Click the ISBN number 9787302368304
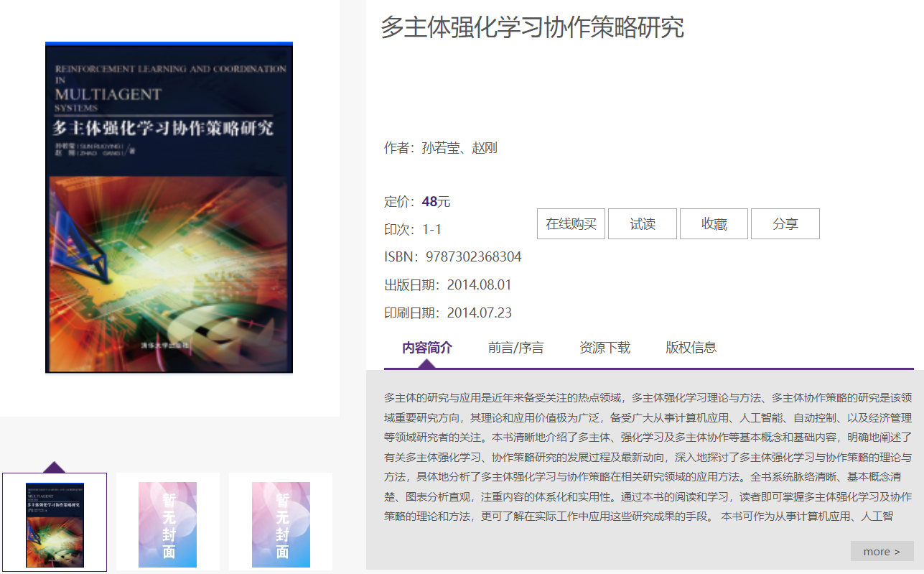Viewport: 924px width, 574px height. (x=473, y=257)
